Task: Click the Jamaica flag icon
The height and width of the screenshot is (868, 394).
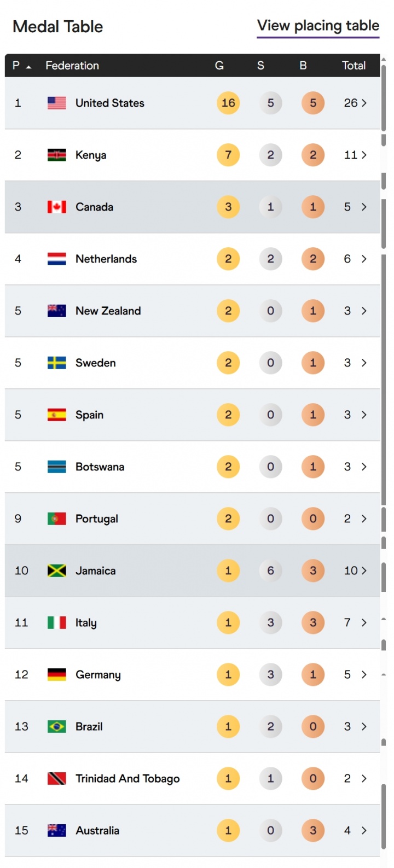Action: coord(57,570)
